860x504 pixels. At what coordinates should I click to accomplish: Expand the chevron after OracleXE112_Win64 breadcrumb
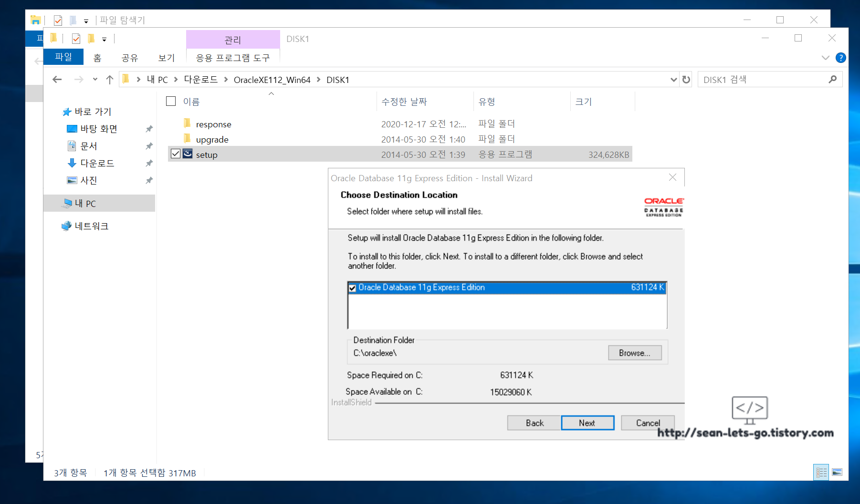(318, 80)
